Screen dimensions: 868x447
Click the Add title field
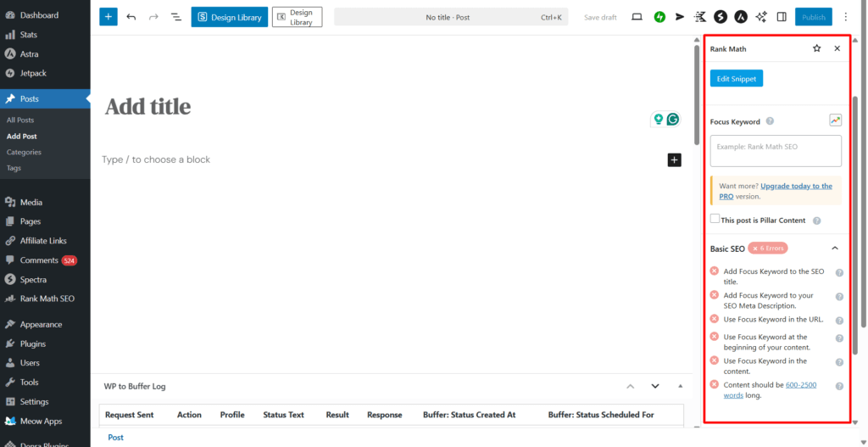(147, 106)
